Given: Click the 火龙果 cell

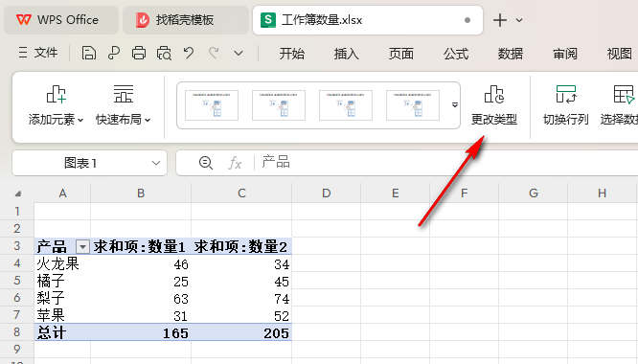Looking at the screenshot, I should (x=62, y=263).
